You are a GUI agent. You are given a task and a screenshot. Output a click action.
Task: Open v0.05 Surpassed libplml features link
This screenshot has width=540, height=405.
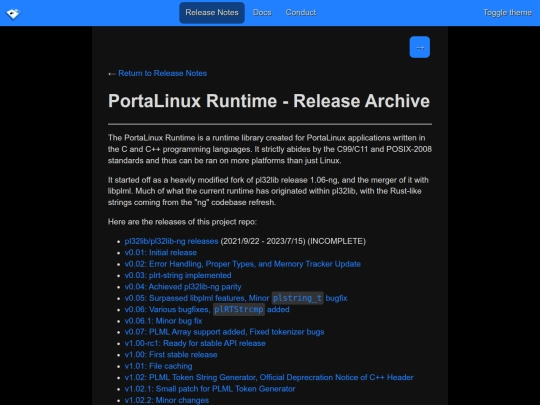click(236, 298)
